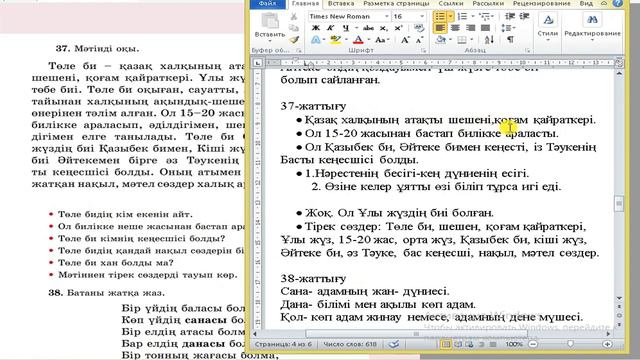Apply subscript formatting
The height and width of the screenshot is (360, 640).
(383, 28)
